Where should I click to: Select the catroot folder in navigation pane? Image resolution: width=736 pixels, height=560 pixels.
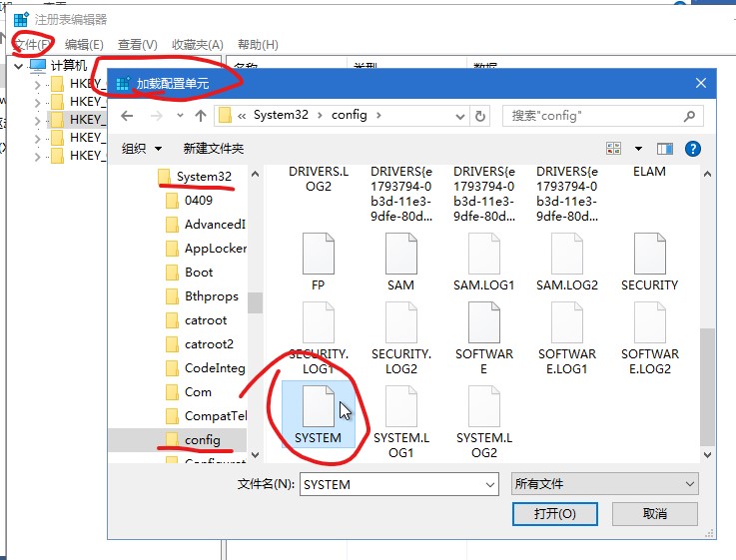click(196, 319)
